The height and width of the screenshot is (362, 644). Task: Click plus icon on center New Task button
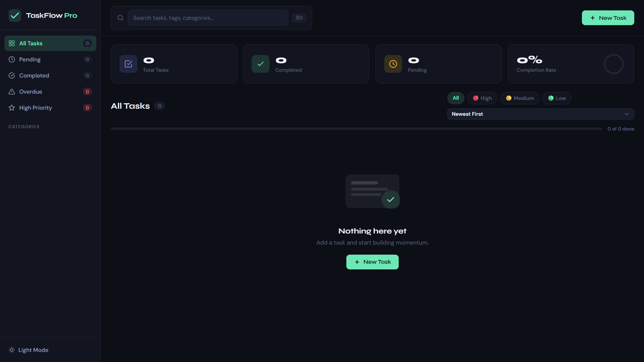[357, 262]
